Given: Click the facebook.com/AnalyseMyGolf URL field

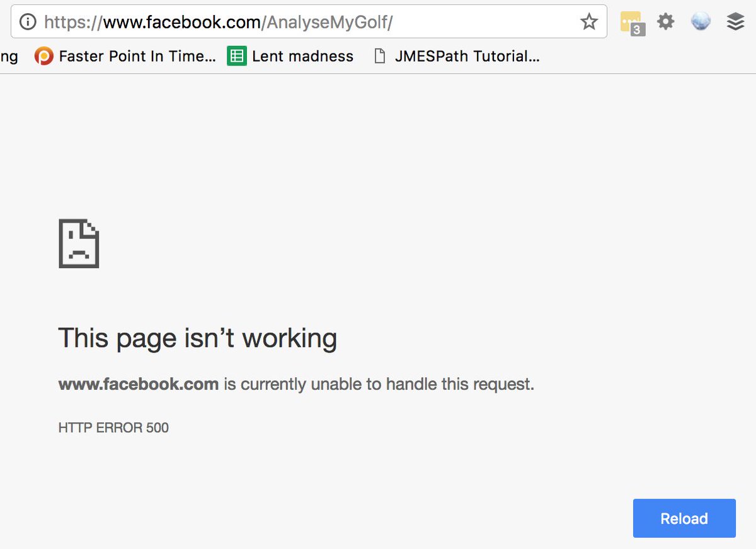Looking at the screenshot, I should click(309, 23).
